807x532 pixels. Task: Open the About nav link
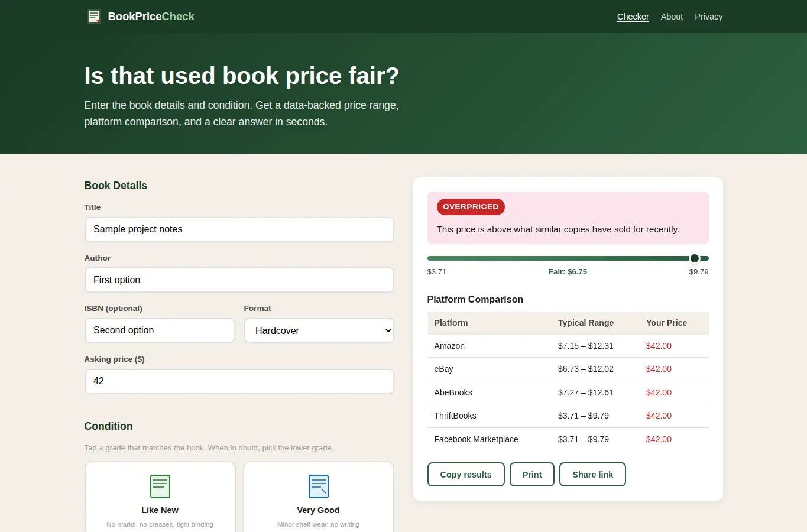click(x=672, y=17)
